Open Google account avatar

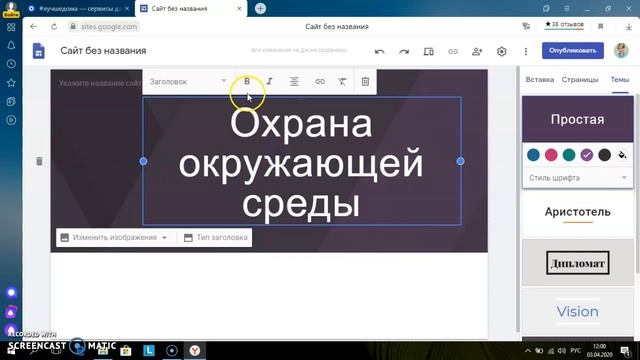pos(621,51)
